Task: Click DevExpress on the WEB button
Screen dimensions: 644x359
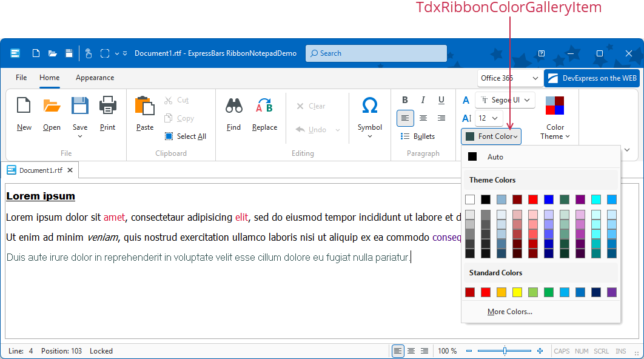Action: (x=592, y=78)
